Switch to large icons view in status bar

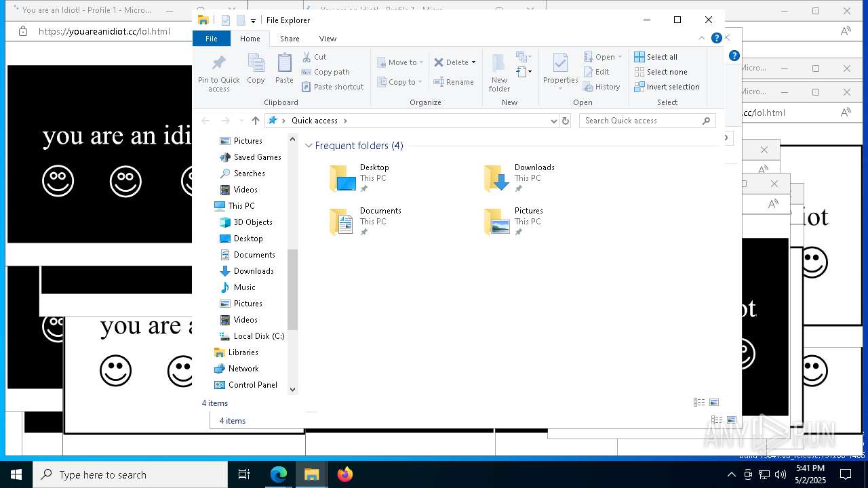coord(713,403)
